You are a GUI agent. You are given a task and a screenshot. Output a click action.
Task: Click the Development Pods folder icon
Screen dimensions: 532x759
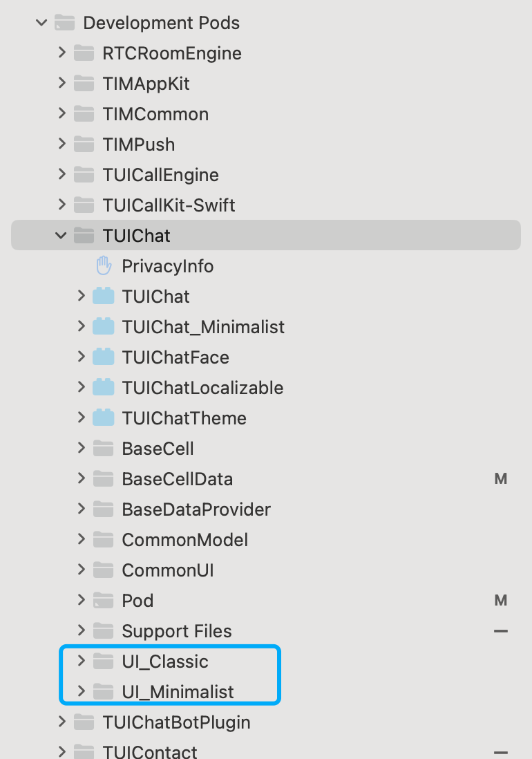pos(64,23)
